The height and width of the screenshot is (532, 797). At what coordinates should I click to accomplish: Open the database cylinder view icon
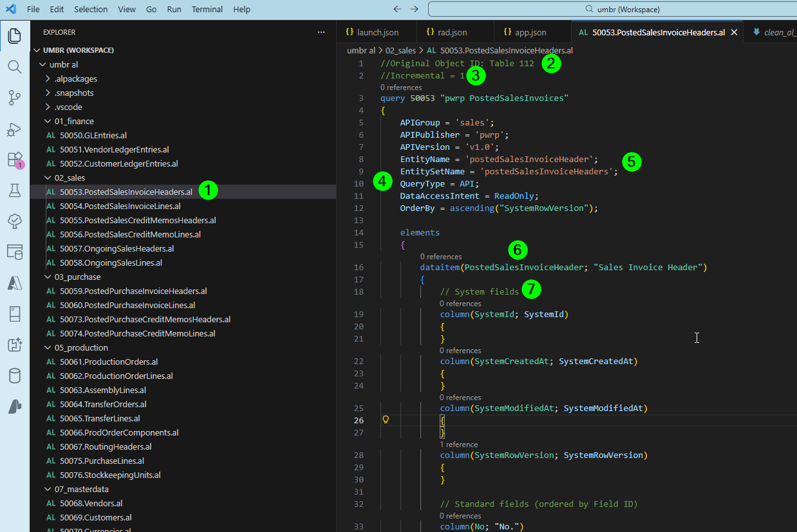[x=14, y=376]
